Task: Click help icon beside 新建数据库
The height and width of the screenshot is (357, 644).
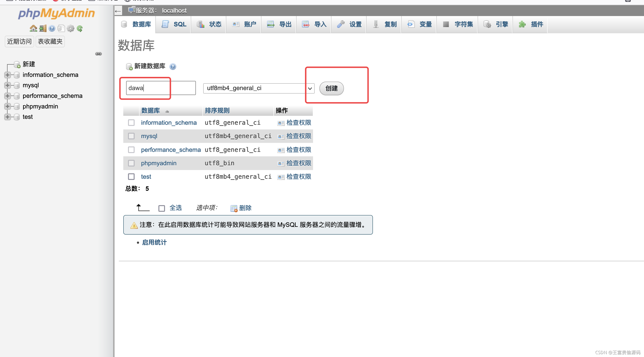Action: click(x=173, y=66)
